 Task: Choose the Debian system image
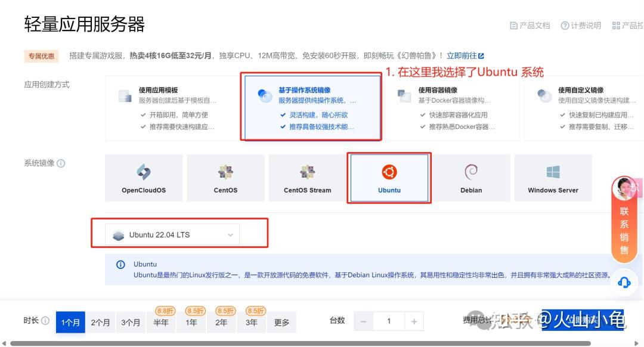pos(471,178)
